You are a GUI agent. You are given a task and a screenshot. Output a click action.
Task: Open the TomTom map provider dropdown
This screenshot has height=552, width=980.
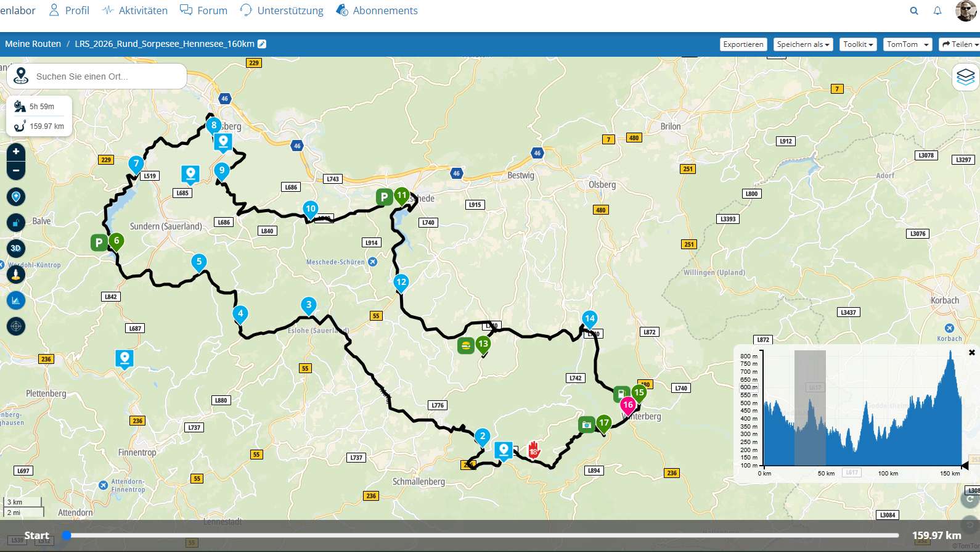(907, 44)
